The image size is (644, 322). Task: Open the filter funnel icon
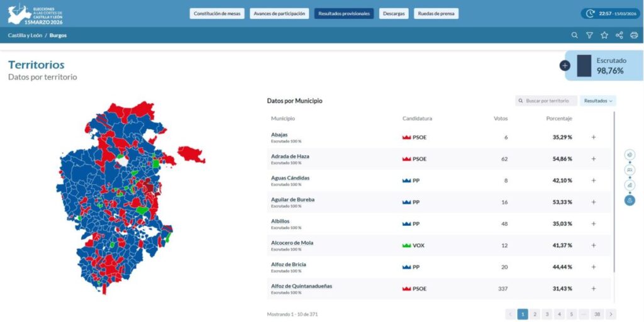coord(589,35)
